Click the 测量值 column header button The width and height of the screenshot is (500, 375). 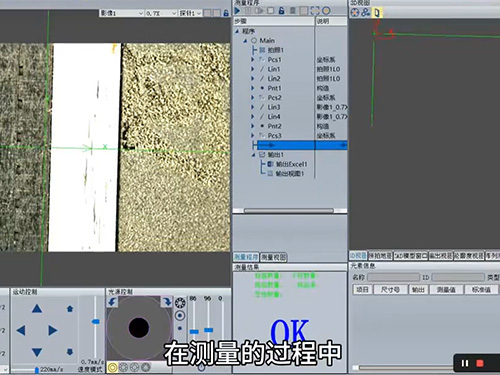click(446, 290)
